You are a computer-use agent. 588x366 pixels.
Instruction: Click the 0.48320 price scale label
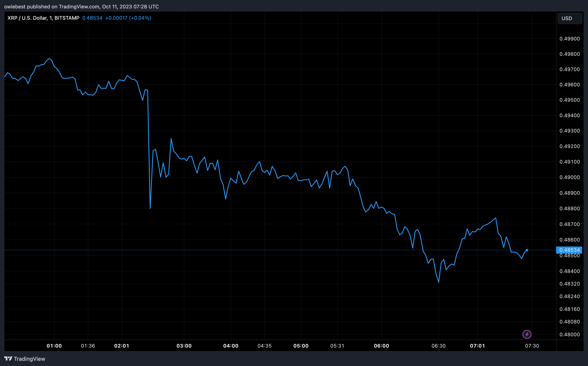(x=569, y=284)
